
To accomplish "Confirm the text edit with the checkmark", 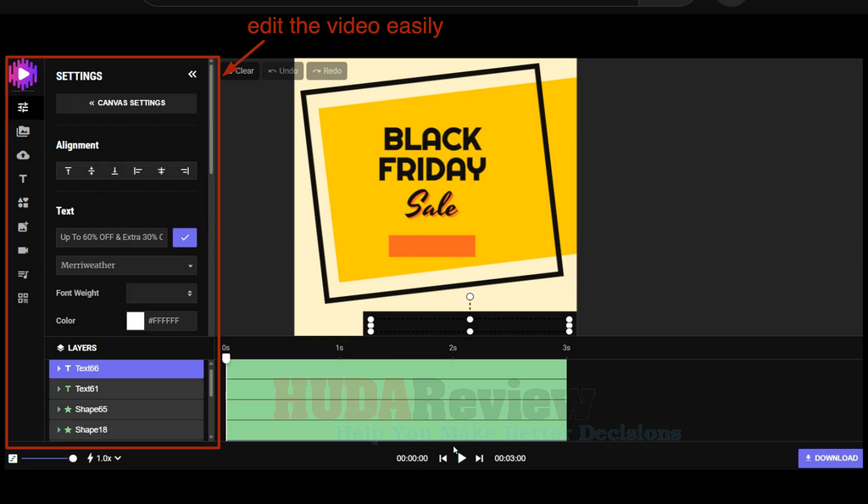I will pos(184,238).
